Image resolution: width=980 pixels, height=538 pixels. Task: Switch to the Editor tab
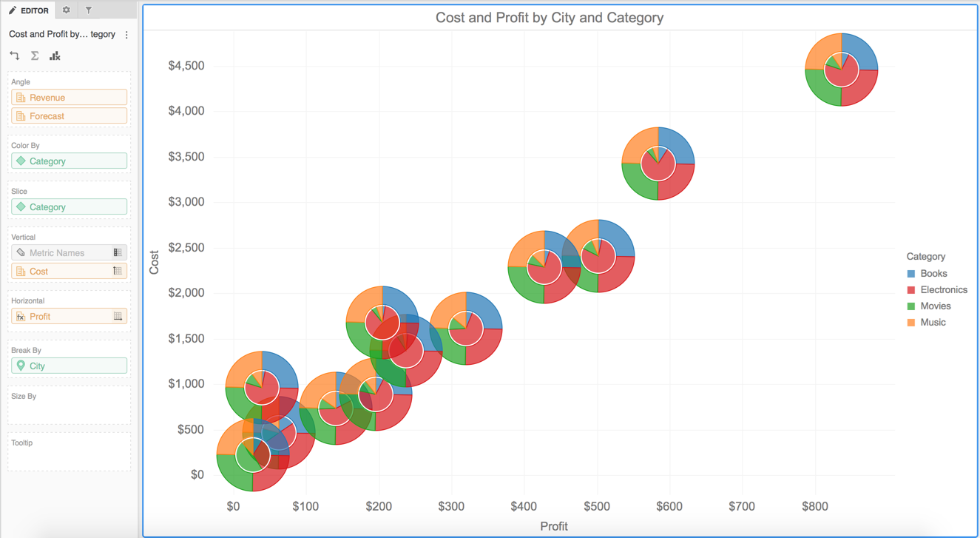pyautogui.click(x=29, y=10)
